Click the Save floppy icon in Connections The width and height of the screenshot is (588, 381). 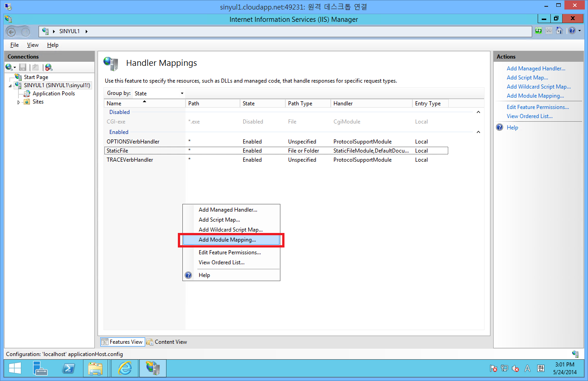tap(23, 67)
